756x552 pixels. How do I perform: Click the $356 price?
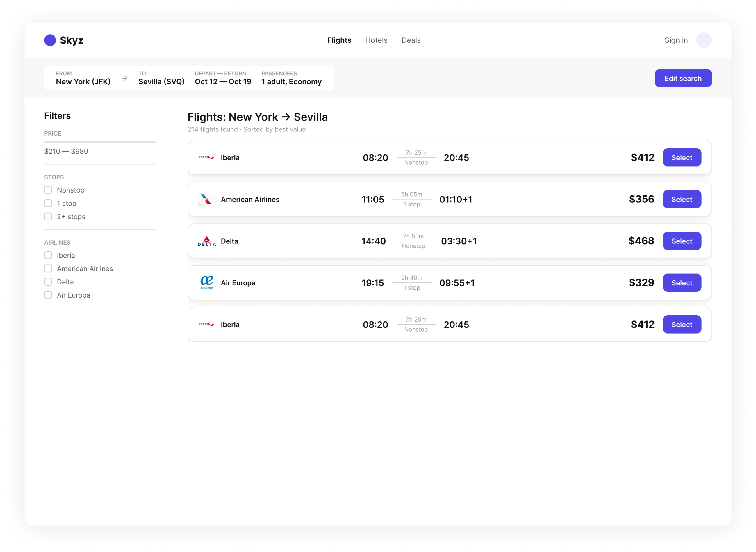click(641, 199)
